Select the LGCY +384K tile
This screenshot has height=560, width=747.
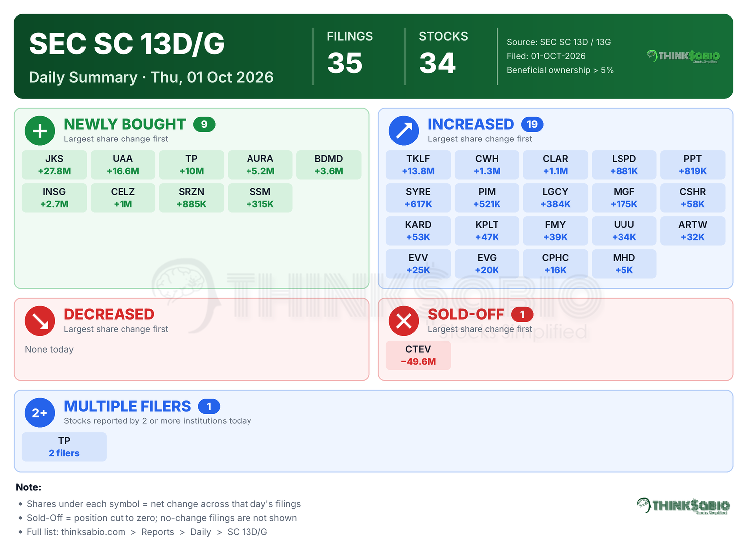click(556, 198)
